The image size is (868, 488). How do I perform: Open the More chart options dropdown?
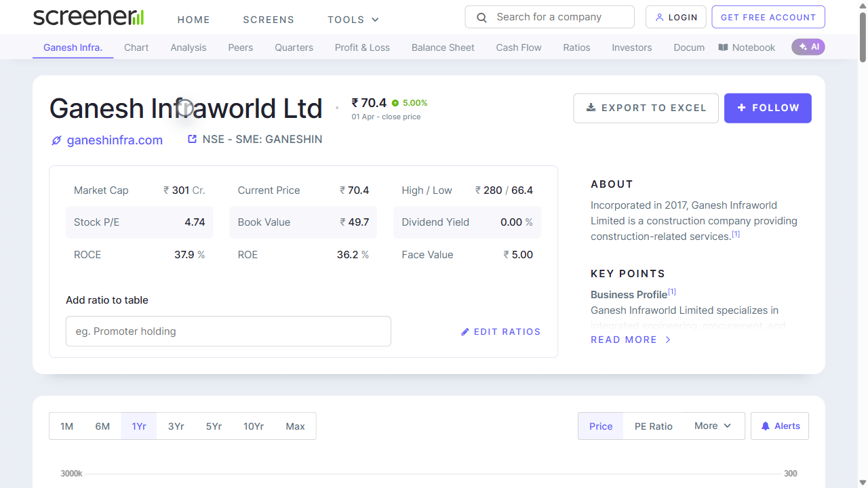[x=711, y=426]
